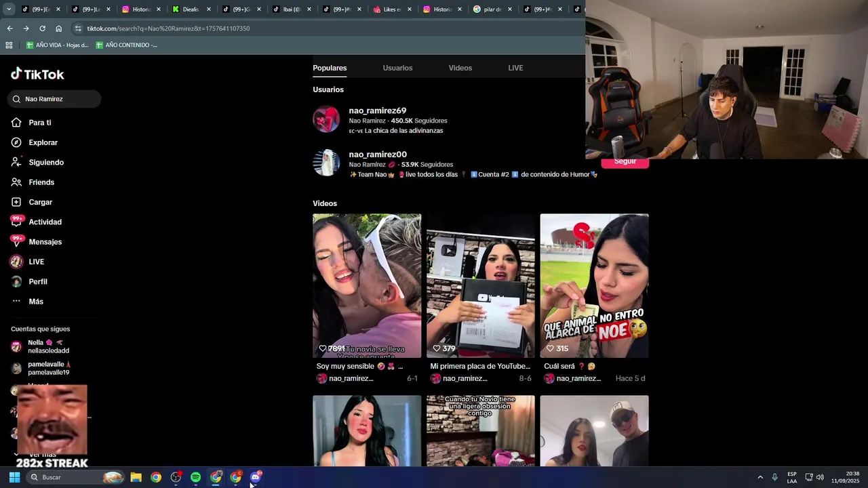Switch to the Populares tab
868x488 pixels.
(x=330, y=68)
